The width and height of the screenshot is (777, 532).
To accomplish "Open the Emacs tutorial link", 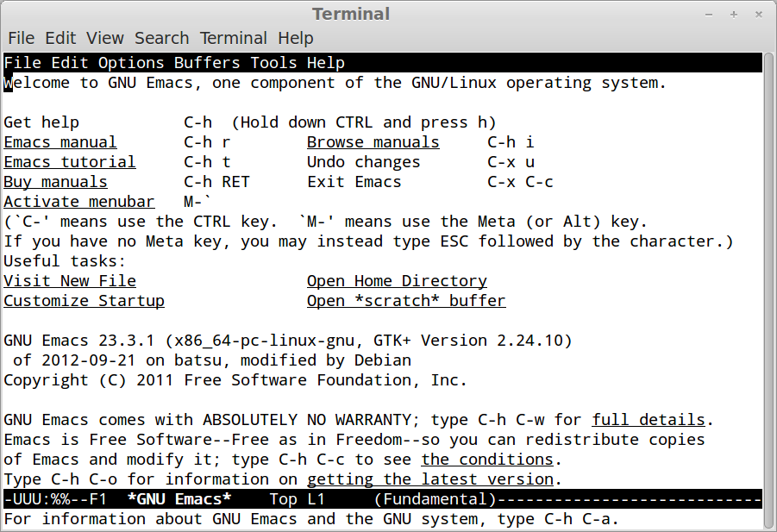I will pos(70,162).
